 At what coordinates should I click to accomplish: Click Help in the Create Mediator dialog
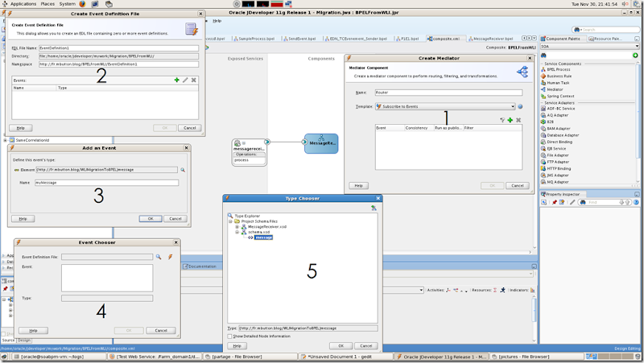point(358,186)
